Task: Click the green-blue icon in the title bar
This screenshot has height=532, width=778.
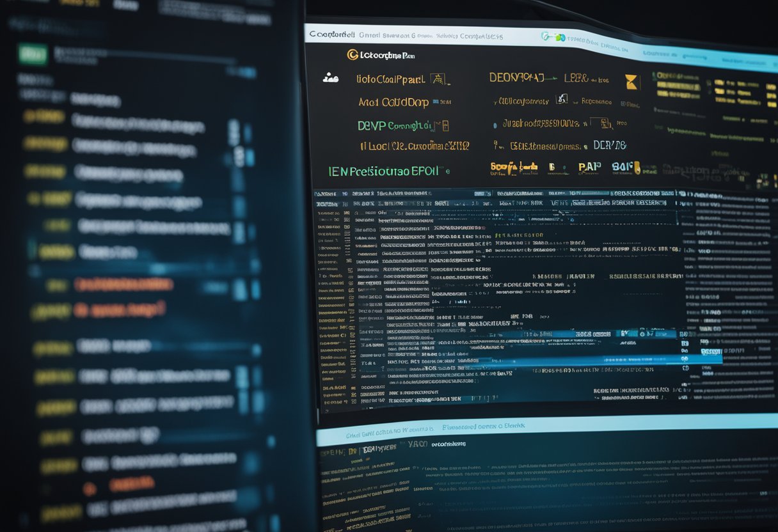Action: (x=552, y=37)
